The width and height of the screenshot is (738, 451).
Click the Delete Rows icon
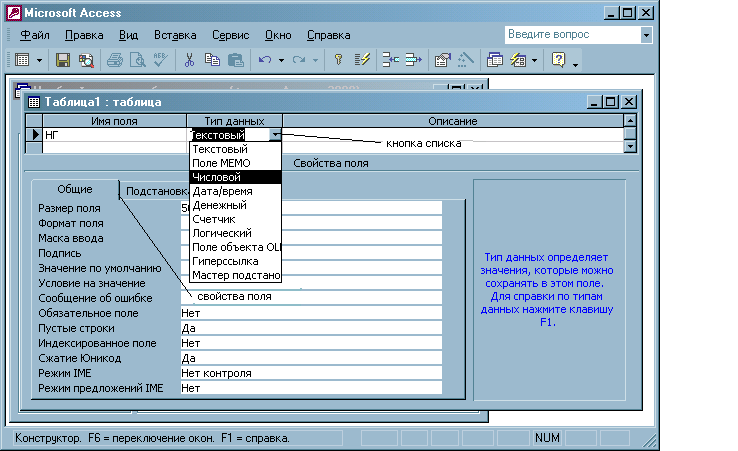coord(413,60)
